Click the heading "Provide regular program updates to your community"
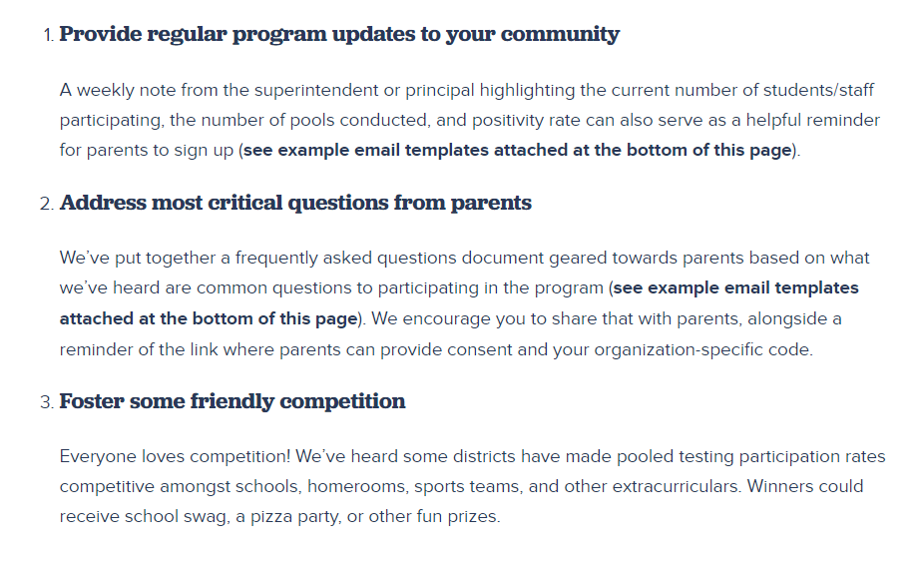 tap(339, 34)
